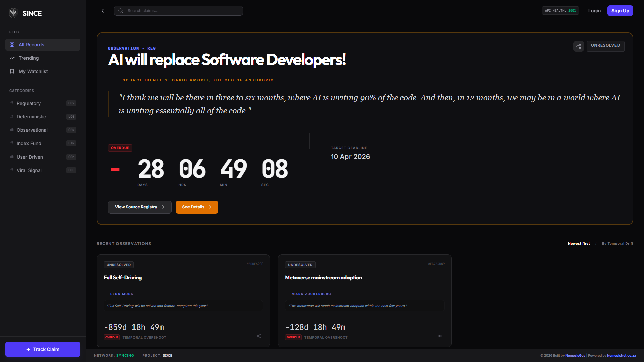Share the Full Self-Driving card
Screen dimensions: 644x362
[x=259, y=336]
